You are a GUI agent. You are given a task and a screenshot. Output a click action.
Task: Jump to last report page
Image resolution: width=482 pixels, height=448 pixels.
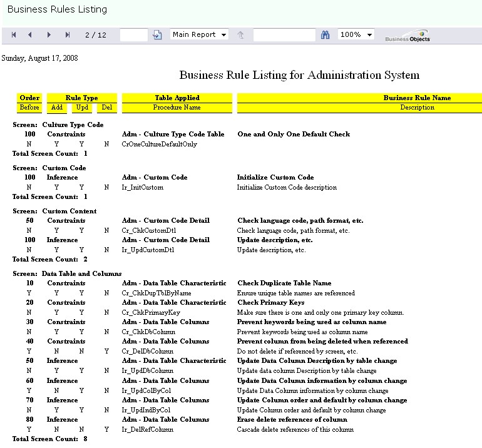pyautogui.click(x=68, y=34)
